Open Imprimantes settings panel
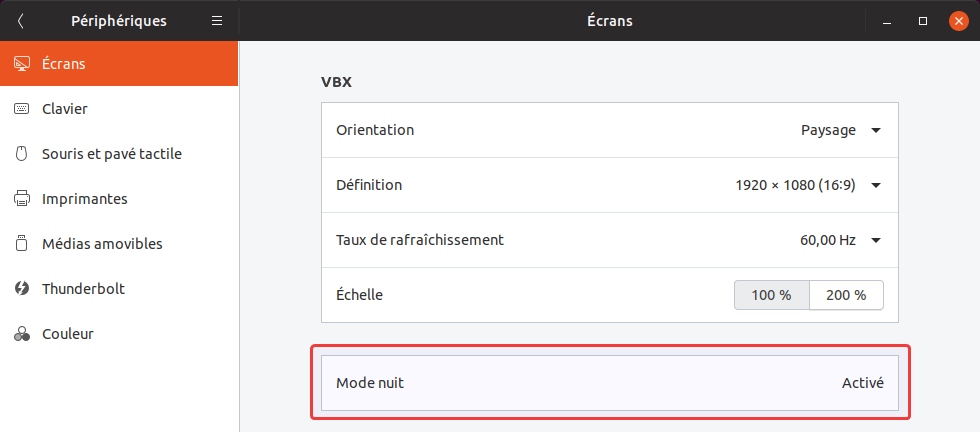This screenshot has height=432, width=980. coord(84,199)
